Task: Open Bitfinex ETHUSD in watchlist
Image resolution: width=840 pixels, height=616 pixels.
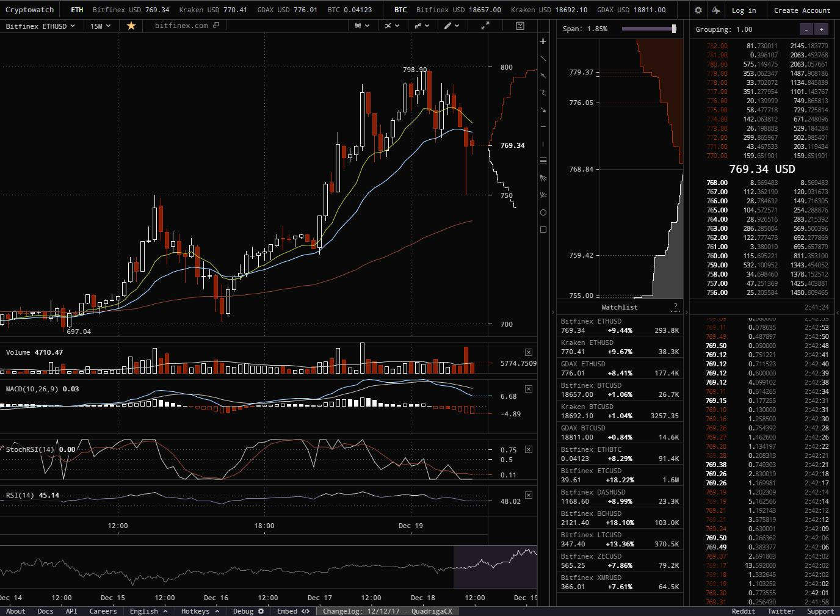Action: pyautogui.click(x=620, y=325)
